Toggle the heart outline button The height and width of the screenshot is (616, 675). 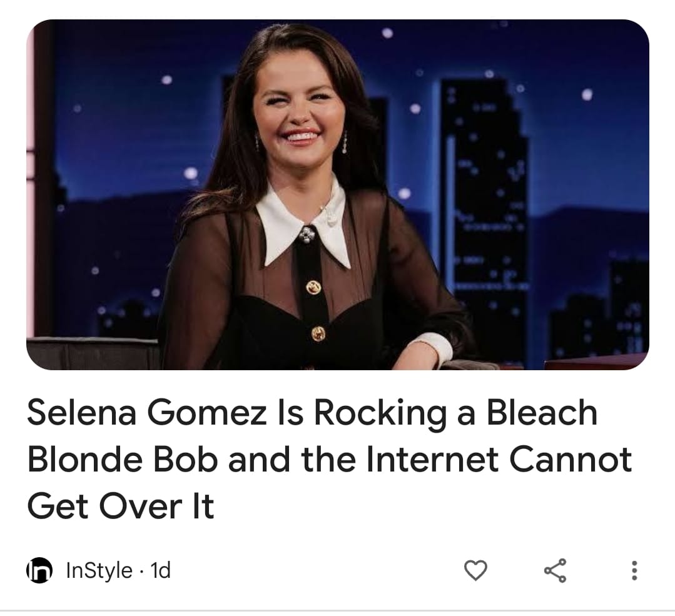pyautogui.click(x=475, y=570)
